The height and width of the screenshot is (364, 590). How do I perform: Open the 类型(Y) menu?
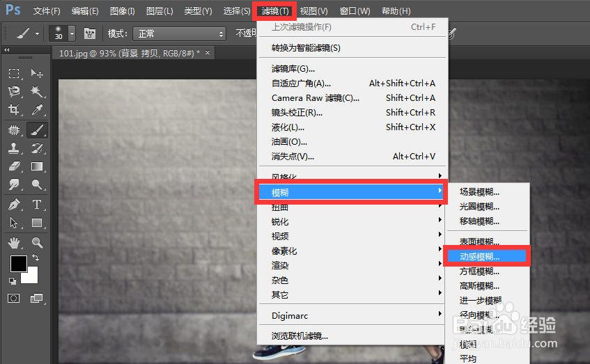click(199, 11)
